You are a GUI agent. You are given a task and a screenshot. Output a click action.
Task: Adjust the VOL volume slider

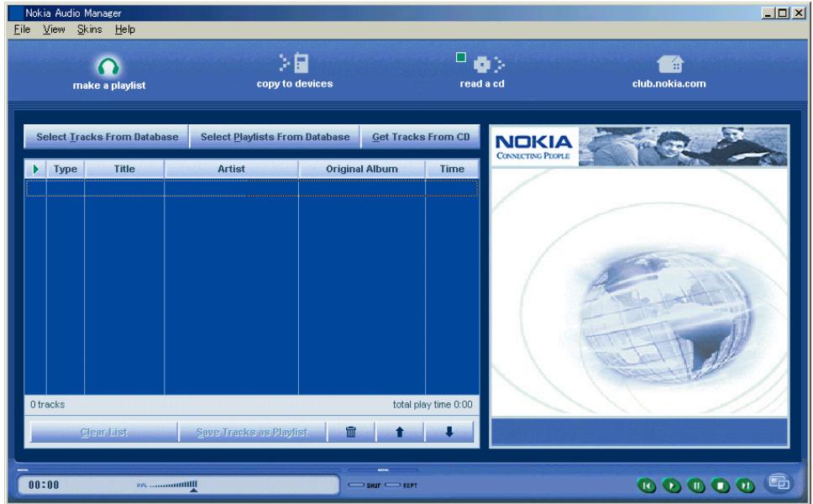(x=173, y=486)
